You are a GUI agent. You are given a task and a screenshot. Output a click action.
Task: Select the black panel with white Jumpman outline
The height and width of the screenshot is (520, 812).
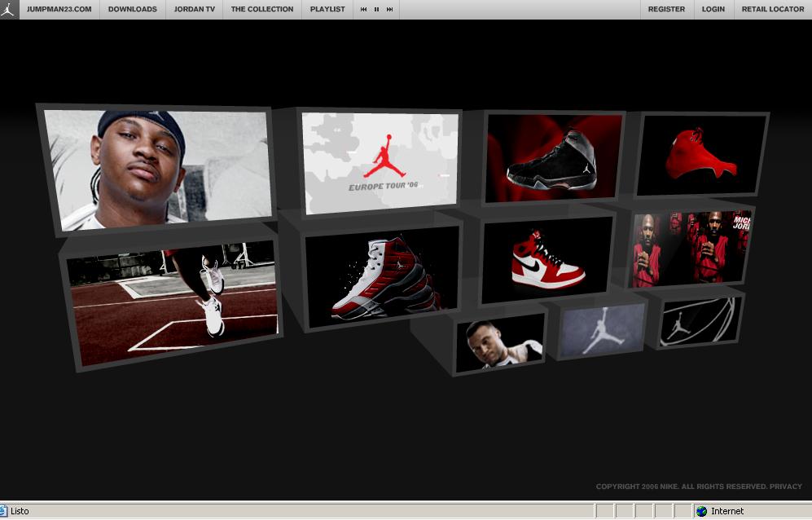coord(699,321)
